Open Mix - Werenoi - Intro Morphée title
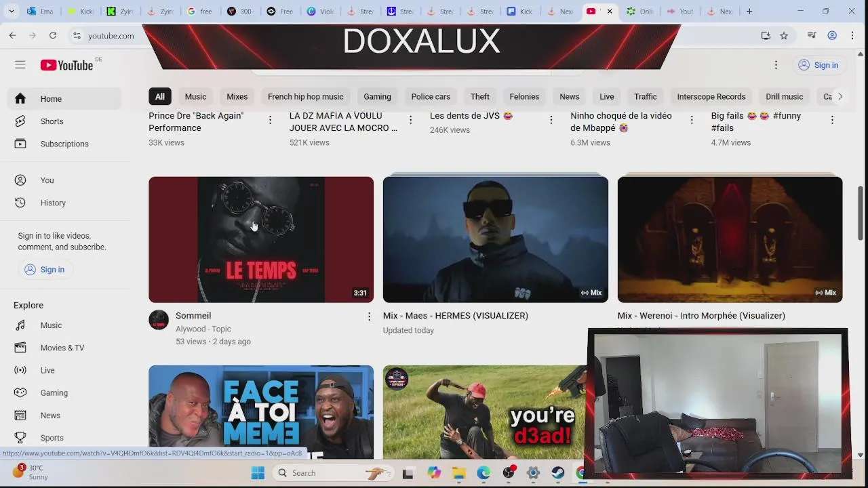Image resolution: width=868 pixels, height=488 pixels. point(701,316)
